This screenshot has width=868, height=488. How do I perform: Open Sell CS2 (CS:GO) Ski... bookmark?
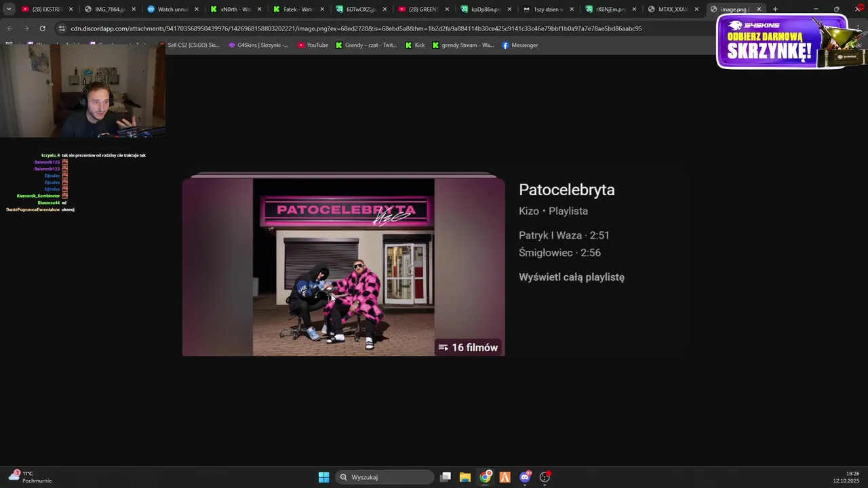point(189,45)
